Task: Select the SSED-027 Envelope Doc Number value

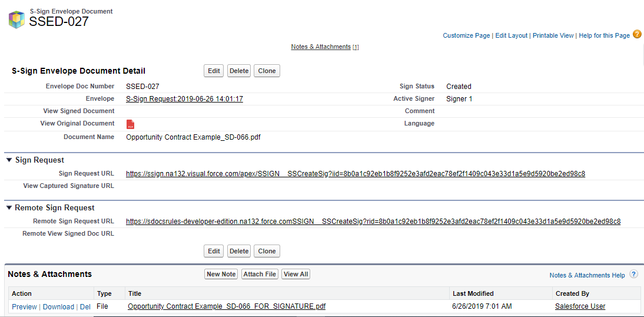Action: tap(142, 87)
